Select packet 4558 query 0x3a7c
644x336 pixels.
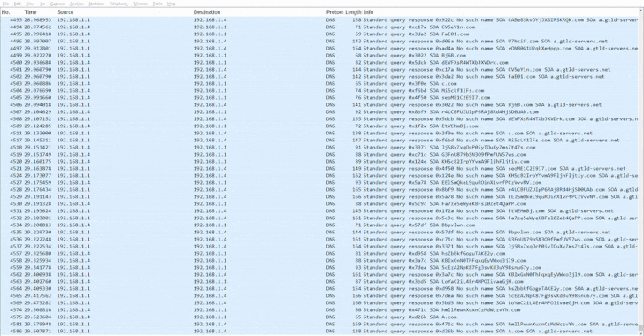tap(319, 261)
